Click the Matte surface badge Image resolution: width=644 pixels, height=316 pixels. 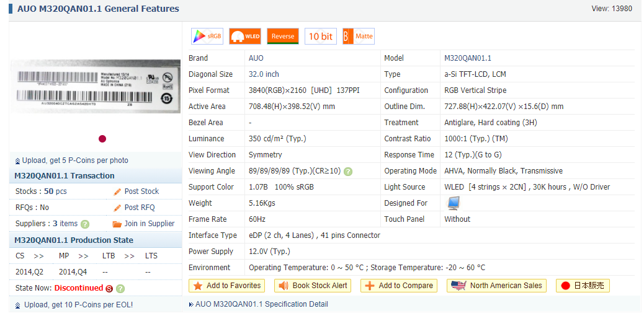(x=358, y=36)
